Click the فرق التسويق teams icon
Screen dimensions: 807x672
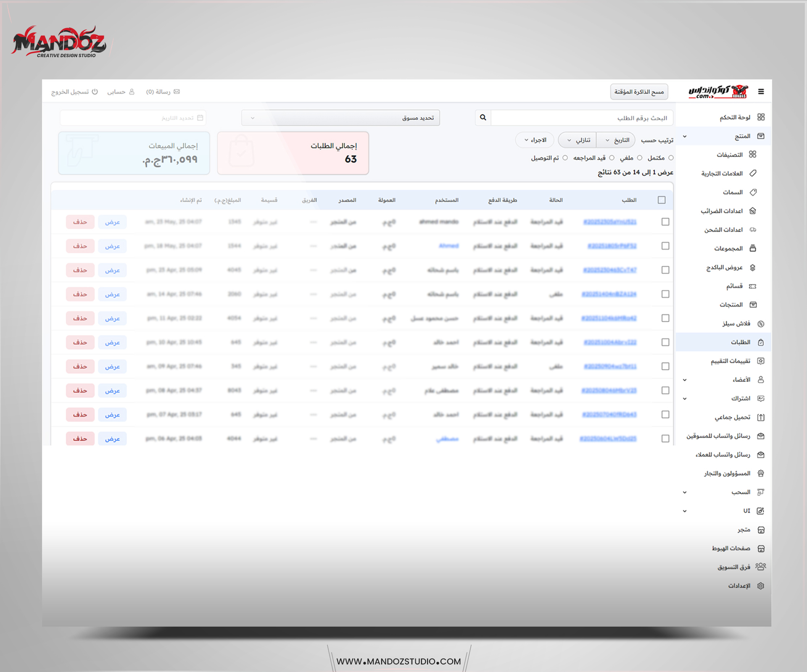[x=761, y=567]
